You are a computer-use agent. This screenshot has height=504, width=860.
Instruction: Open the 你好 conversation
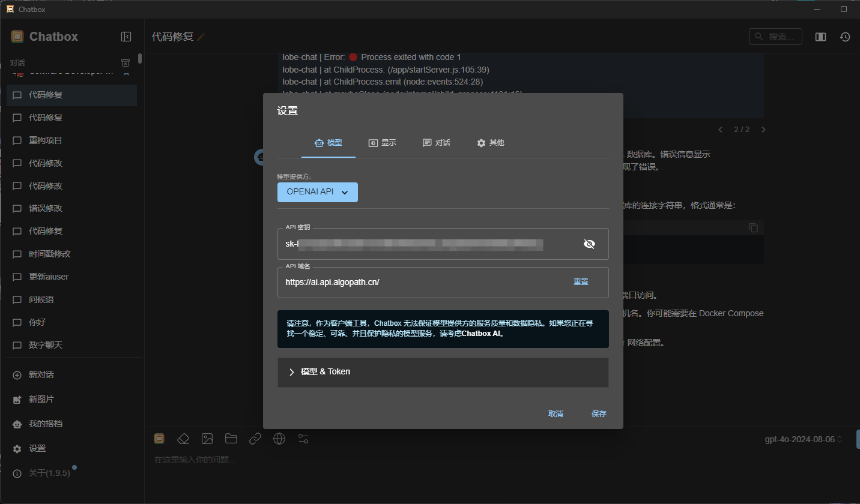(x=71, y=322)
